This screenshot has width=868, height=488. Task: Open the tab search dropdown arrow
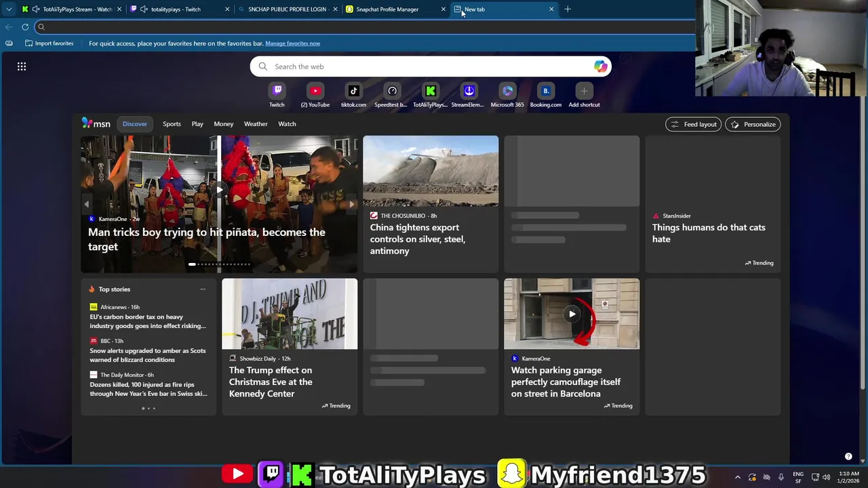(x=8, y=9)
